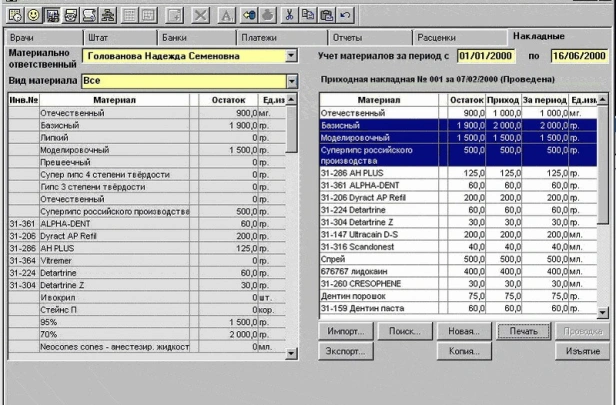
Task: Open the Материально ответственный dropdown
Action: pos(291,56)
